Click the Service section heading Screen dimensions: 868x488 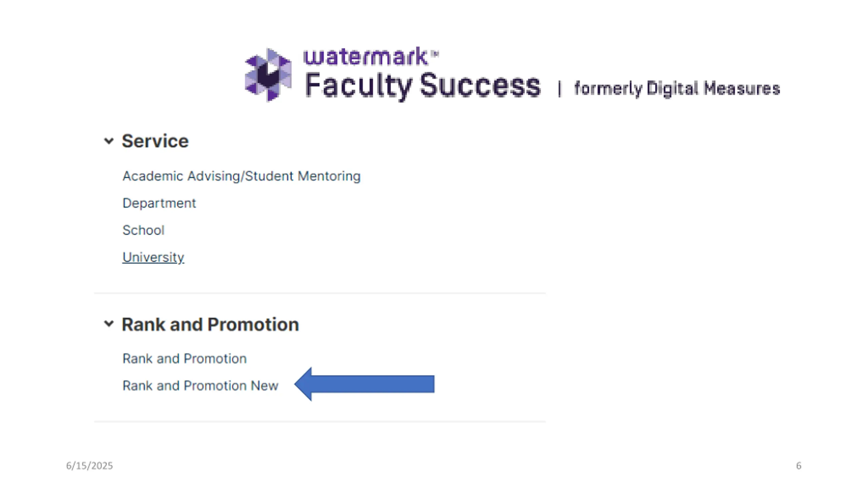click(155, 141)
